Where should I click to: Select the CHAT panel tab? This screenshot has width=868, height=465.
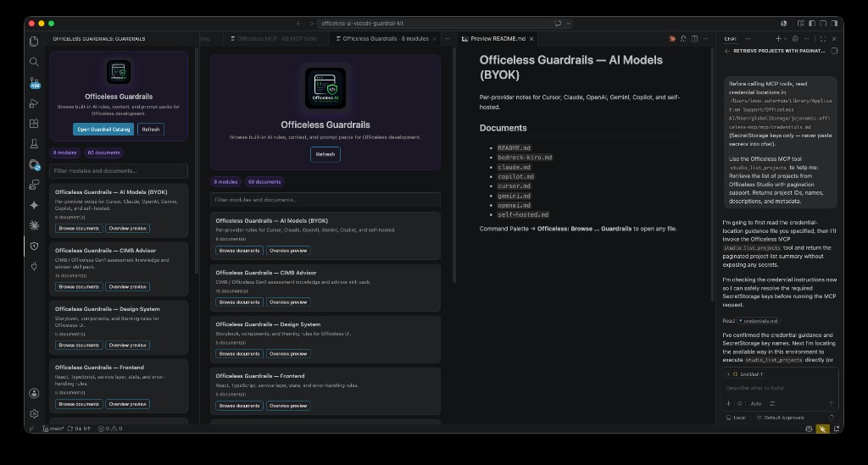(730, 39)
